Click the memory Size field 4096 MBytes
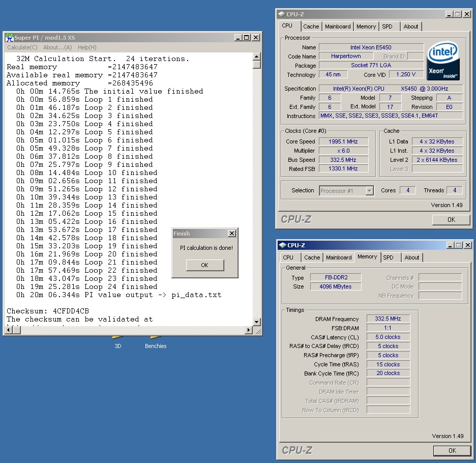 click(336, 286)
